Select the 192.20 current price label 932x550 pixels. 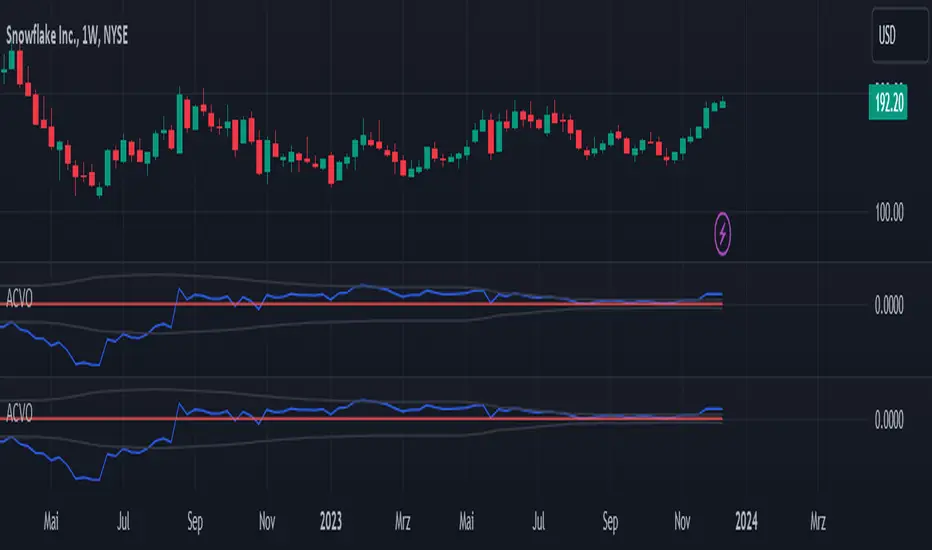click(x=888, y=103)
